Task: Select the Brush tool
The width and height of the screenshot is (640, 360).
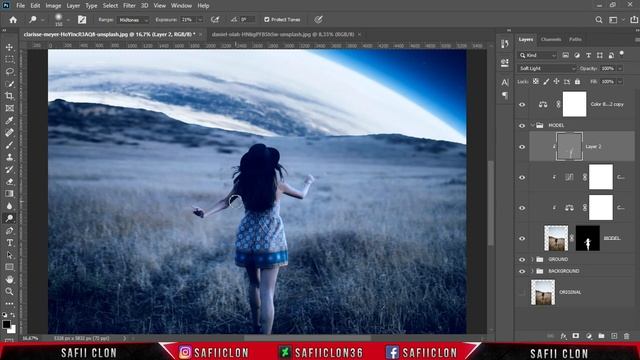Action: click(9, 145)
